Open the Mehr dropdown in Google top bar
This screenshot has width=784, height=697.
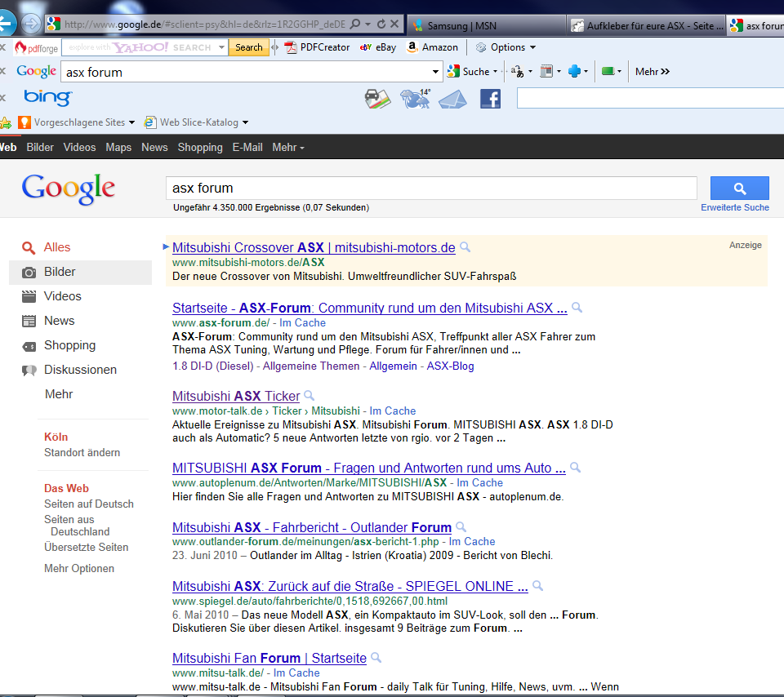(x=287, y=148)
